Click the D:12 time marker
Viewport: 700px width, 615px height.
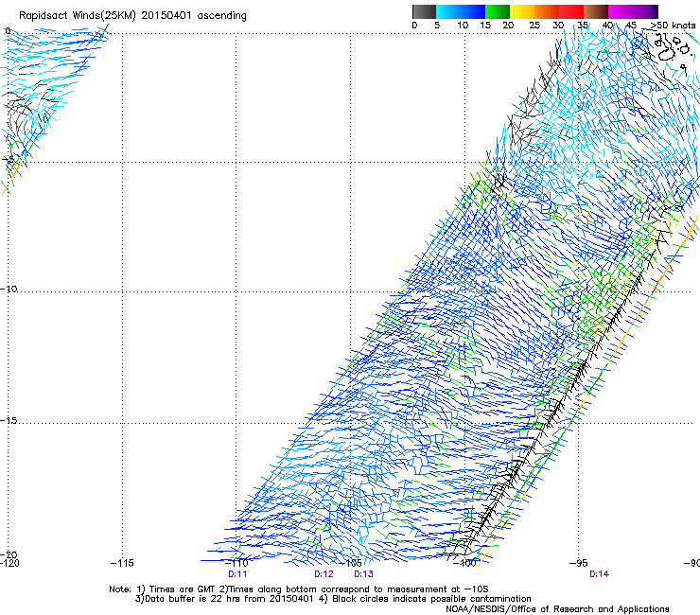coord(324,574)
